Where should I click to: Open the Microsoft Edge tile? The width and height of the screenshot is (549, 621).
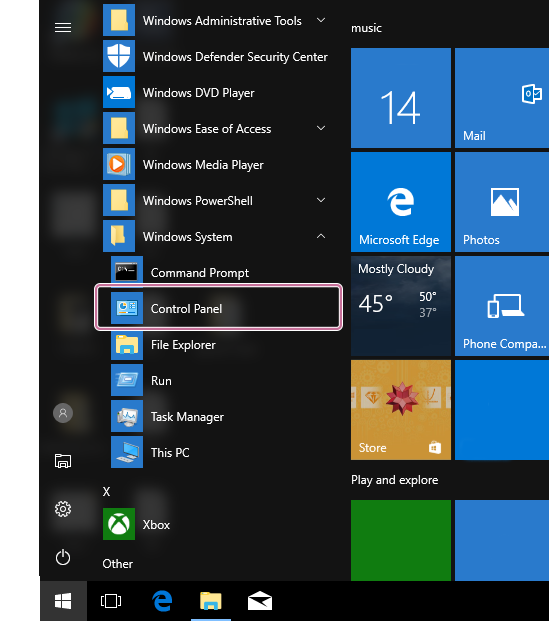[x=401, y=202]
